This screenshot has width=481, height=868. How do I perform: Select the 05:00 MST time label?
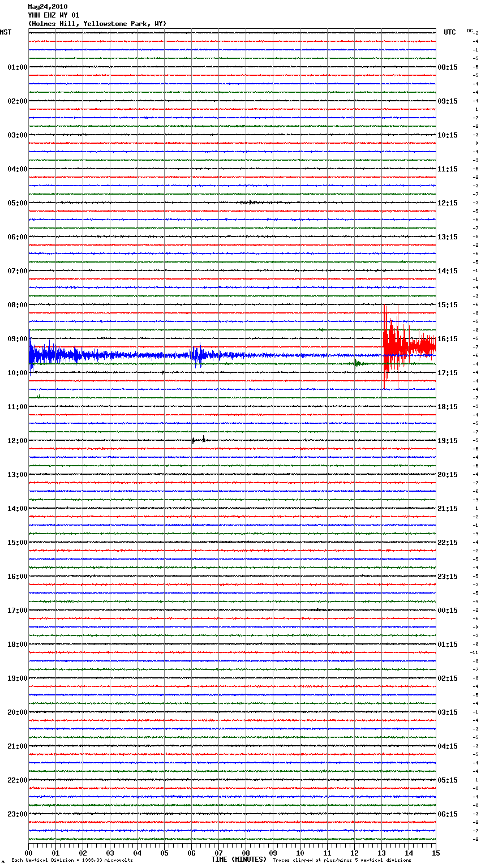coord(17,203)
